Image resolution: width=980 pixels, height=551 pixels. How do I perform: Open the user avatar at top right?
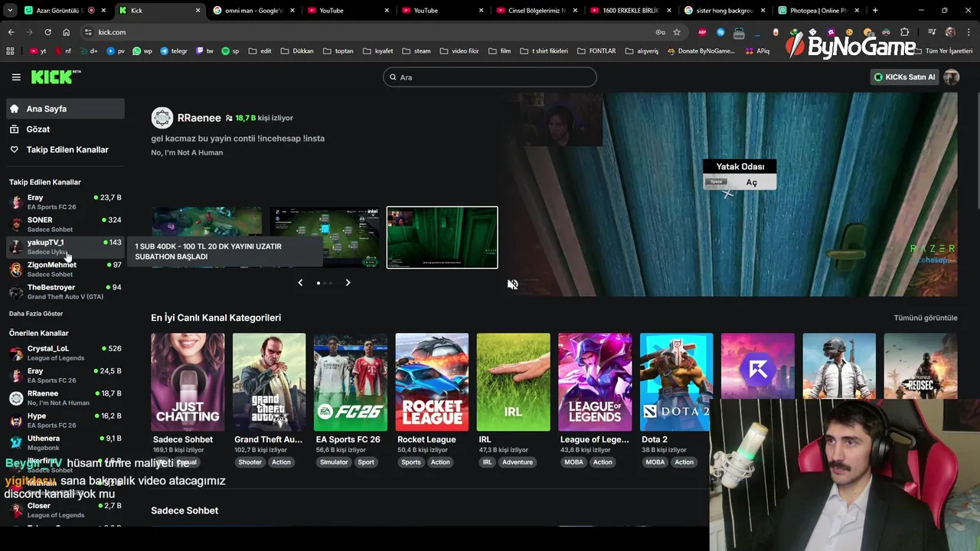pos(951,77)
